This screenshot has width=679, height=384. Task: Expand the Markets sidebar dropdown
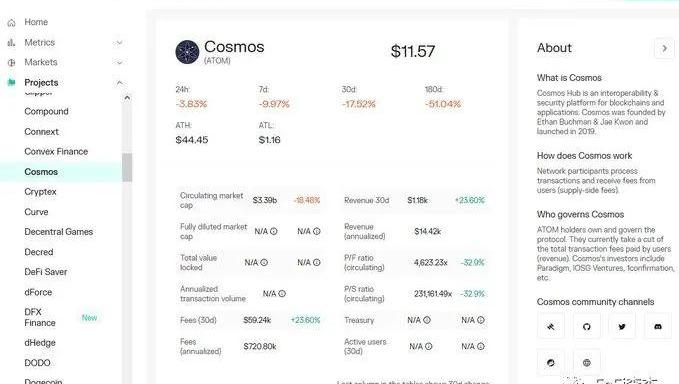click(119, 62)
